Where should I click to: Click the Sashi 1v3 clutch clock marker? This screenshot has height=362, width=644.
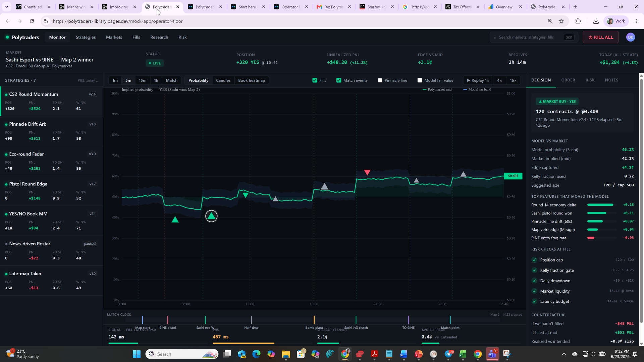pos(356,320)
